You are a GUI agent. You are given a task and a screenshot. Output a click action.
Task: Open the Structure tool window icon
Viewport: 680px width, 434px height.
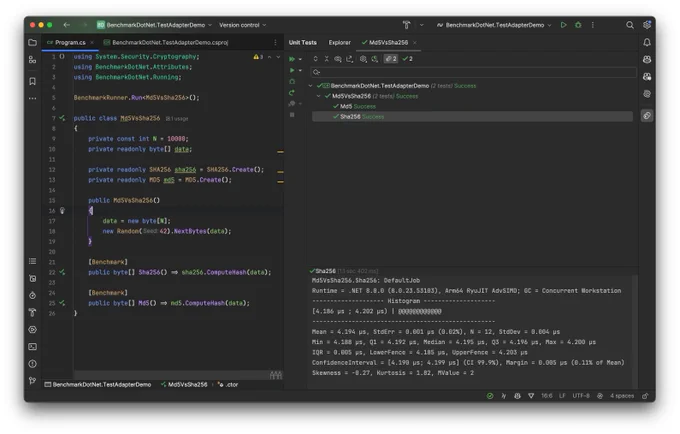(33, 60)
